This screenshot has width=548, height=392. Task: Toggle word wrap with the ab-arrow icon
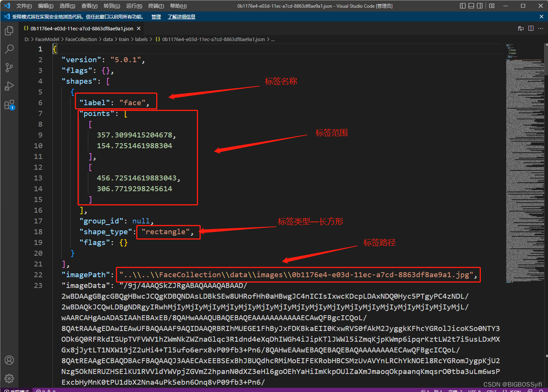click(521, 28)
